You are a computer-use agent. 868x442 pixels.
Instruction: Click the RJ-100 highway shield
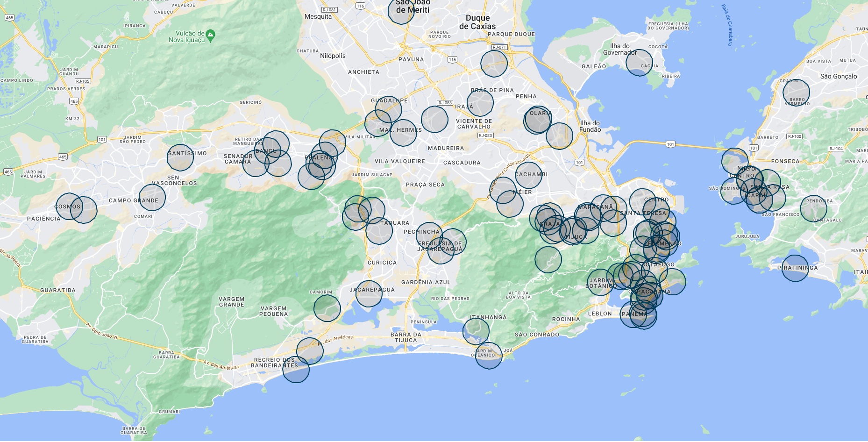pos(794,136)
